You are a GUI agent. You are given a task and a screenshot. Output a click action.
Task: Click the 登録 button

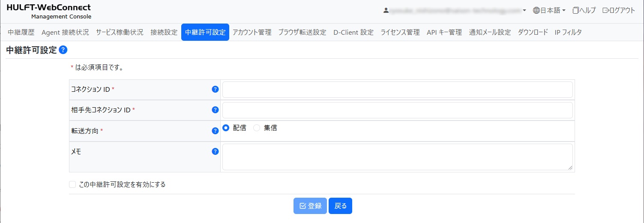(x=310, y=206)
